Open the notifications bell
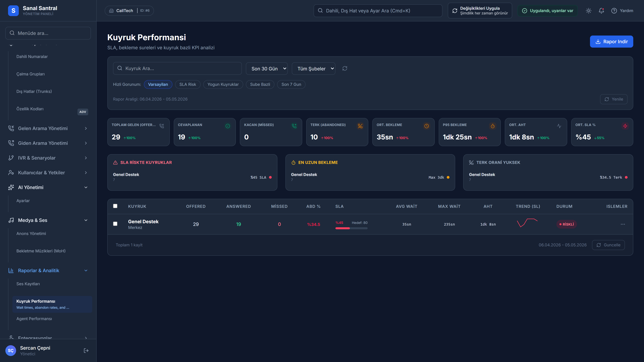 (x=601, y=11)
